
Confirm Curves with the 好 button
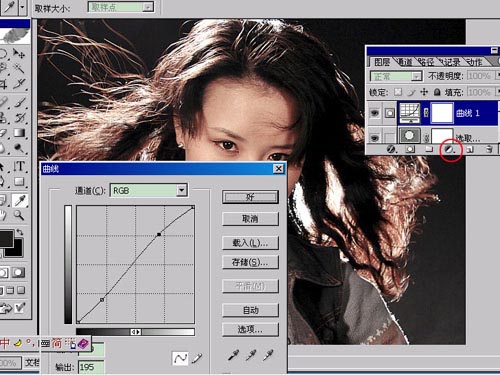250,197
